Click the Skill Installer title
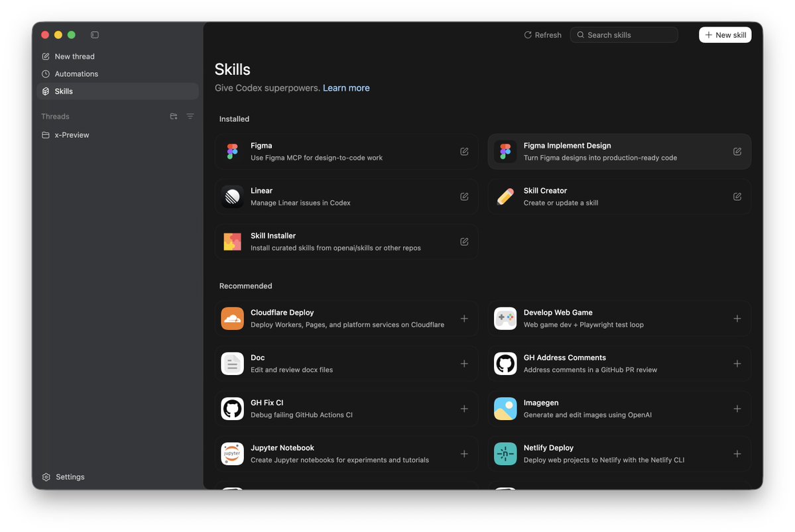Viewport: 795px width, 532px height. (273, 236)
